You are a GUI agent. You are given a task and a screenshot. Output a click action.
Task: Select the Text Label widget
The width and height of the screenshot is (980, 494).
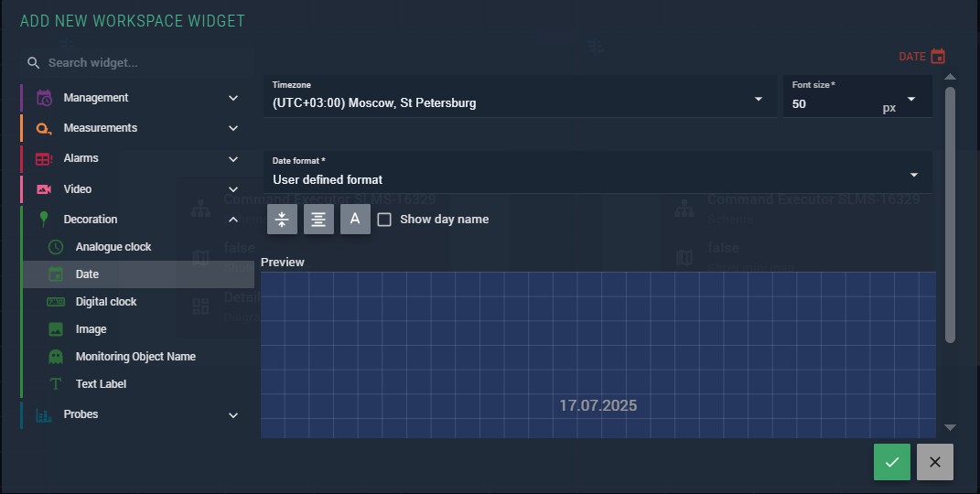[101, 384]
